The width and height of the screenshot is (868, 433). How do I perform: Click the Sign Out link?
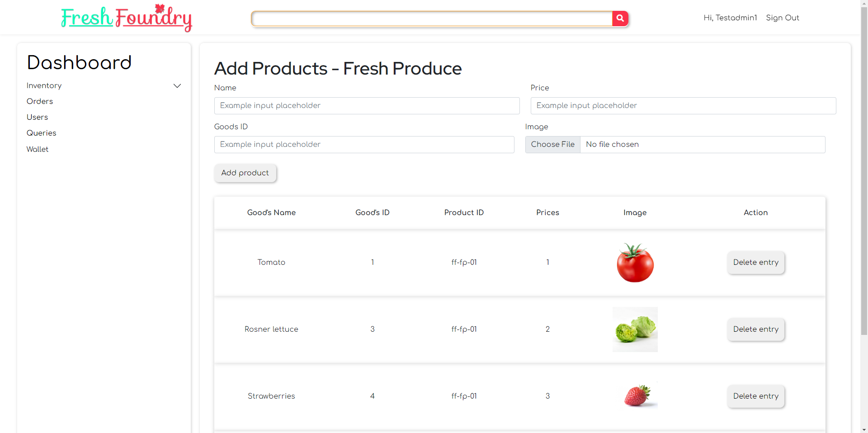pyautogui.click(x=783, y=18)
